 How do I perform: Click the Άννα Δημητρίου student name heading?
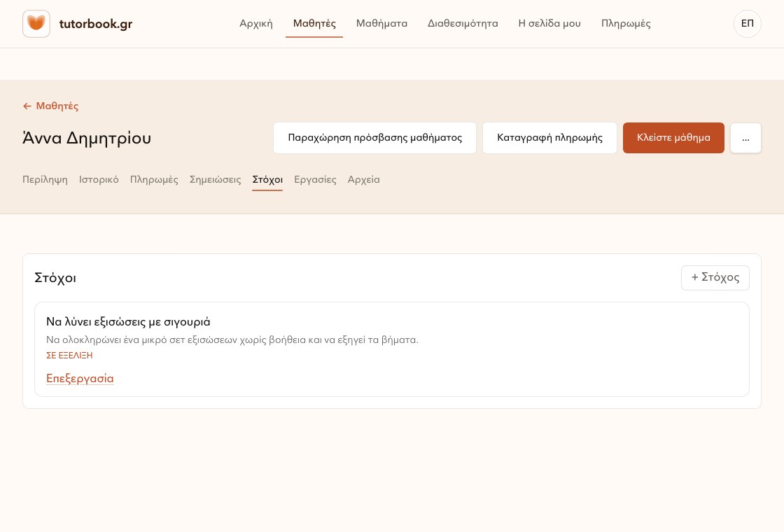pos(87,138)
